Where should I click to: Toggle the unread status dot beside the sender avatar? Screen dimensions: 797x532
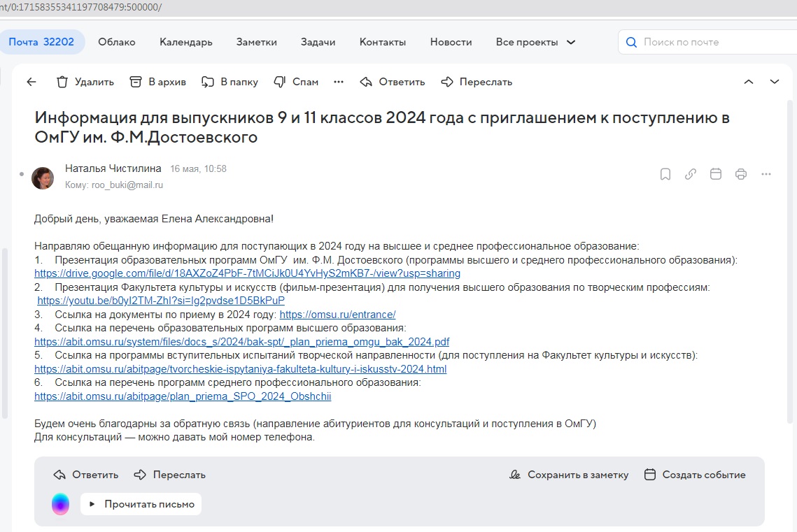pos(22,173)
